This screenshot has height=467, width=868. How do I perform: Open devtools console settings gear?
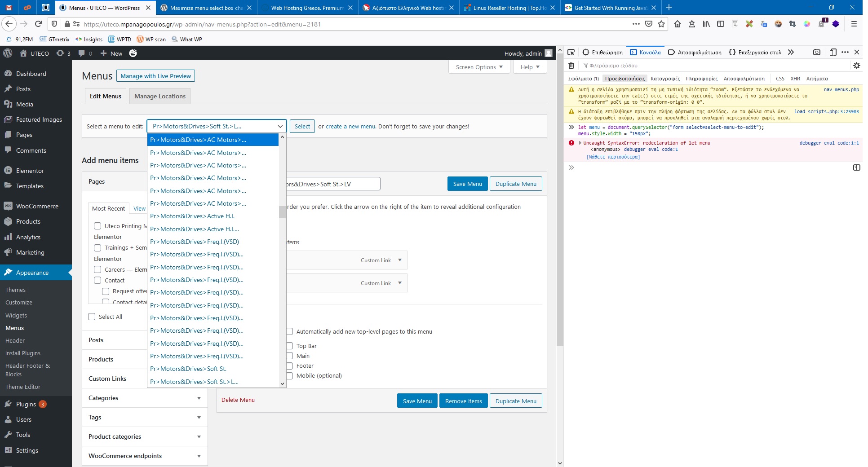tap(856, 66)
